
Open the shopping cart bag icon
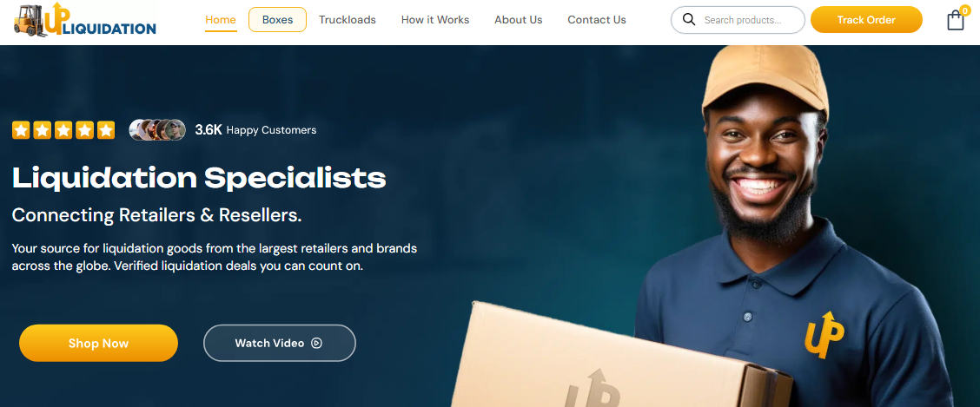coord(956,20)
